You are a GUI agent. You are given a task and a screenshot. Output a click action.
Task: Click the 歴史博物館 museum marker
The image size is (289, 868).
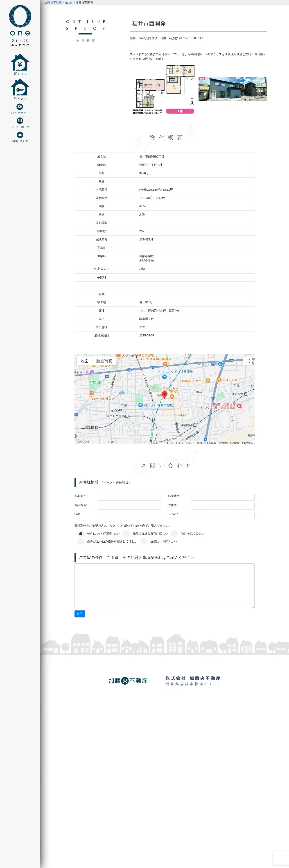tap(92, 372)
